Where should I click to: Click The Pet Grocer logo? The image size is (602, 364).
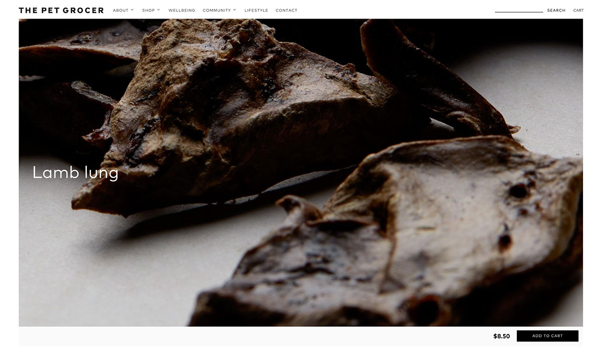pos(61,10)
